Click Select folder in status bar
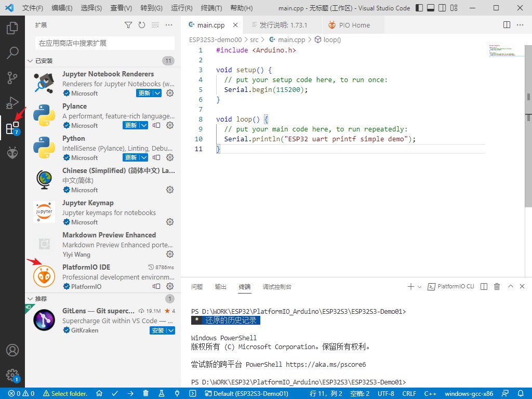 pos(65,394)
